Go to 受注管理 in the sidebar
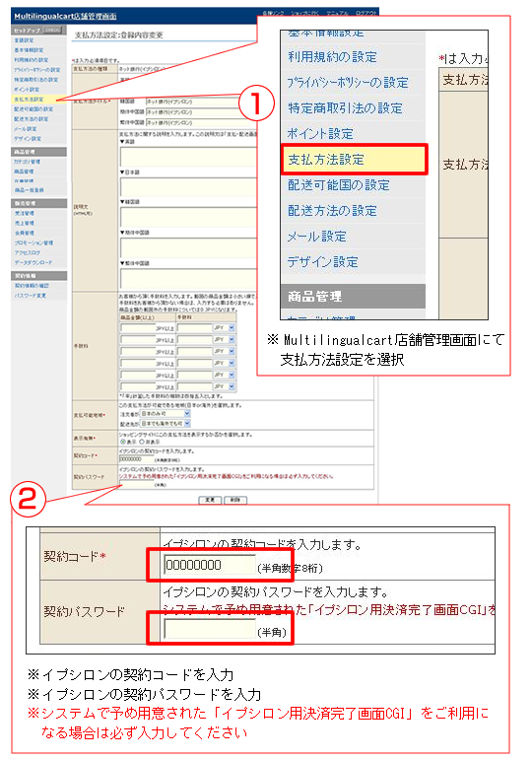 [25, 213]
